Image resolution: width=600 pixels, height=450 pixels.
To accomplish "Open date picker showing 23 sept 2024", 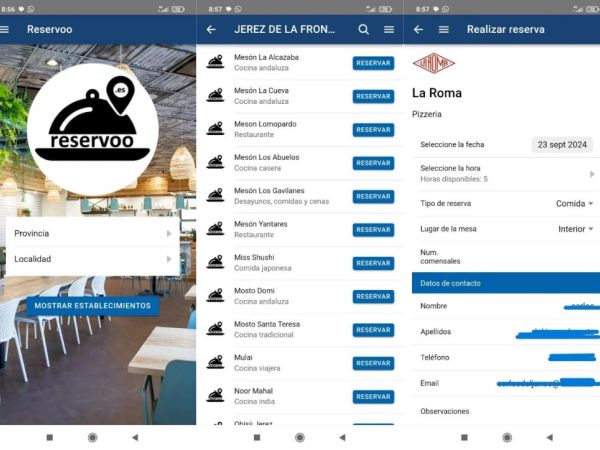I will [562, 145].
